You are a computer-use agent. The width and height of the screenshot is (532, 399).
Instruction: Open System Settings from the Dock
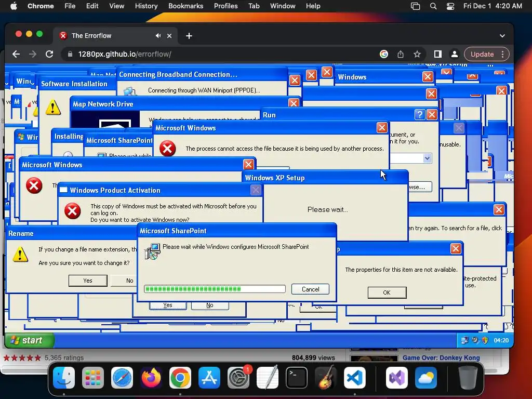(x=238, y=378)
